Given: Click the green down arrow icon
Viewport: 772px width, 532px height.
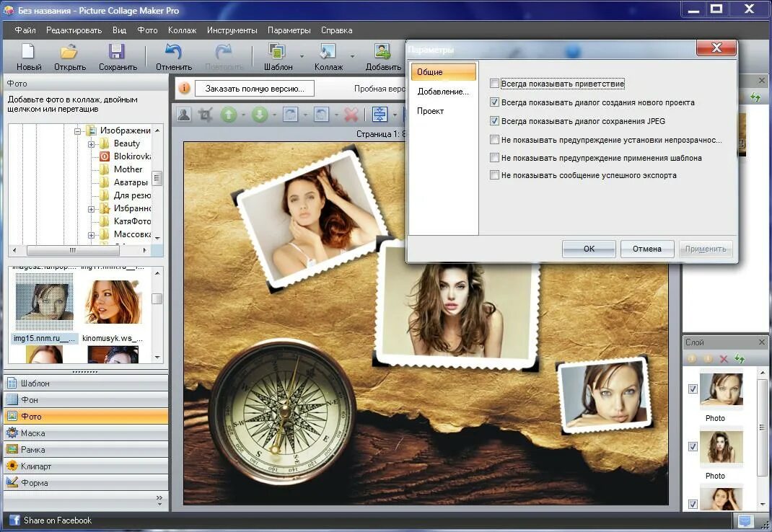Looking at the screenshot, I should [260, 115].
